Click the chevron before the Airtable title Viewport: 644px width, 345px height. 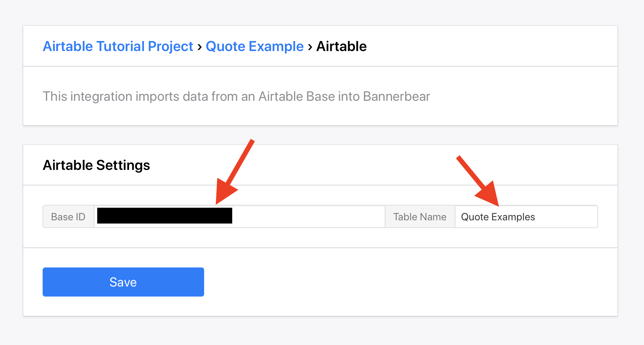pos(310,47)
